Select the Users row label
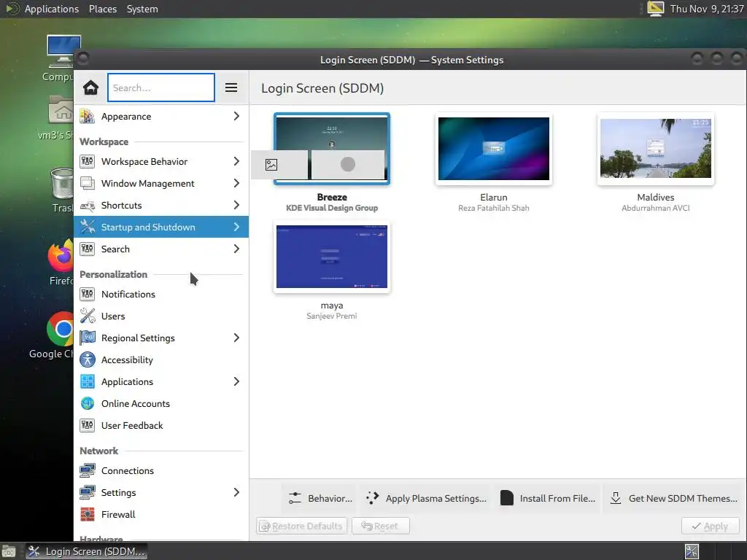 (x=113, y=316)
